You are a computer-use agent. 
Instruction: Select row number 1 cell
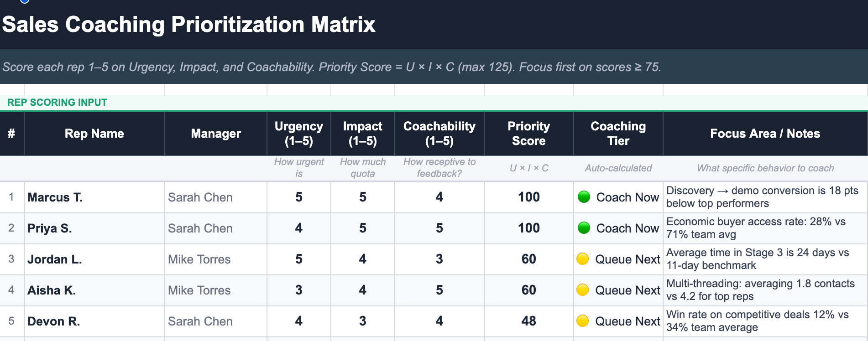click(x=12, y=197)
